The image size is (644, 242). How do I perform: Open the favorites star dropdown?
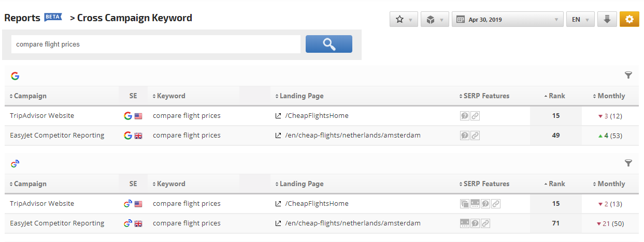point(404,20)
